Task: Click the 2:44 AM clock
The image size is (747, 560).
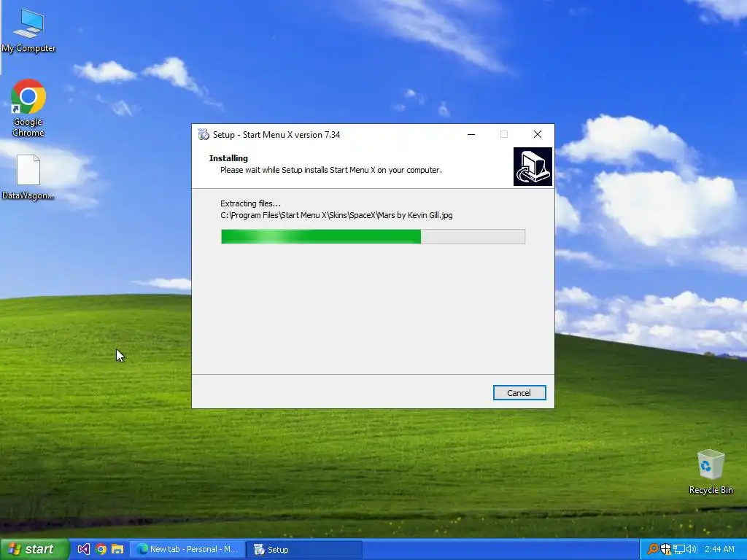Action: (719, 550)
